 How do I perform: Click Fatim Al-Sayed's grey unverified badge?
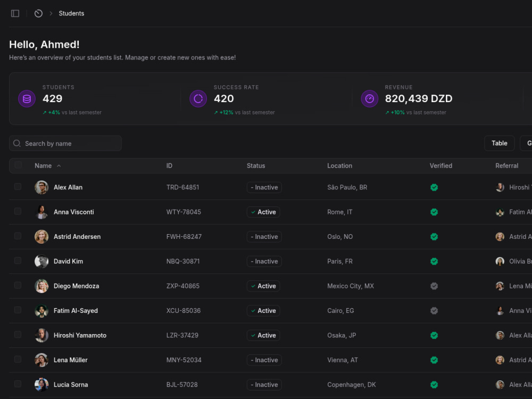(x=434, y=311)
